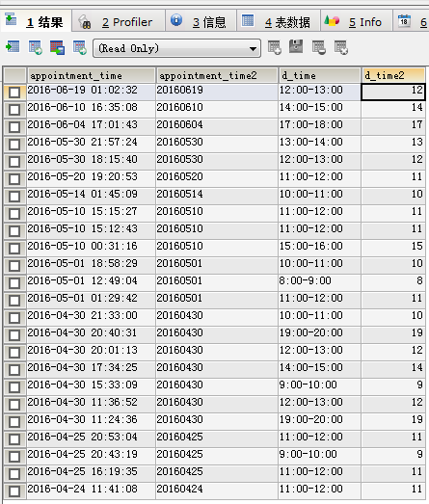Click the select-all corner header cell
Screen dimensions: 429x504
click(x=14, y=75)
